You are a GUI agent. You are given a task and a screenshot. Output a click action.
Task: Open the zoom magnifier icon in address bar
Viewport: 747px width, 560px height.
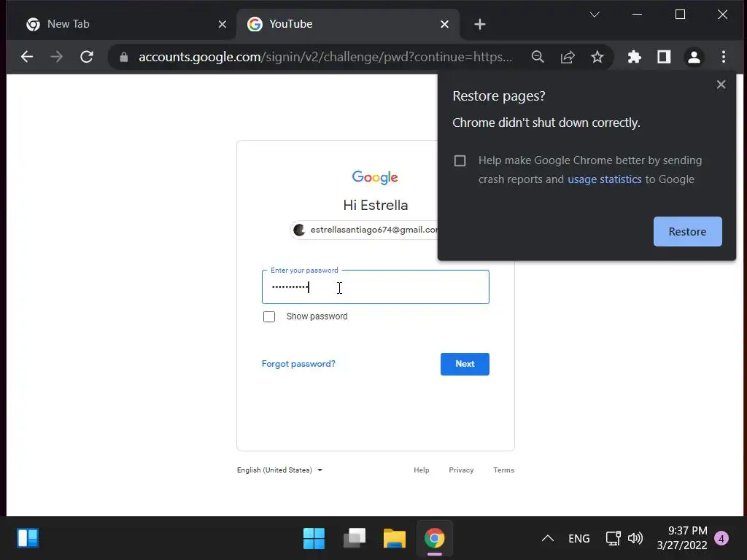pyautogui.click(x=538, y=57)
